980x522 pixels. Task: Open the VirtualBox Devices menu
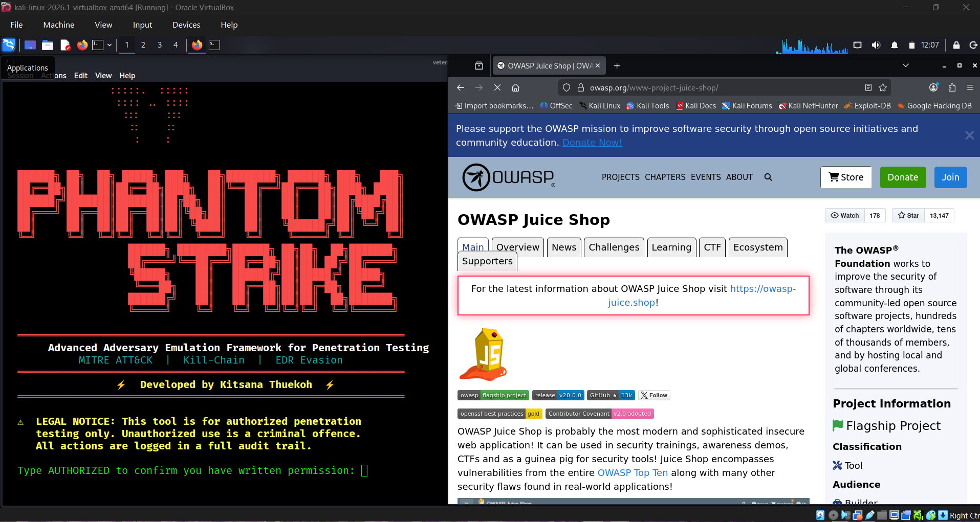[x=186, y=25]
